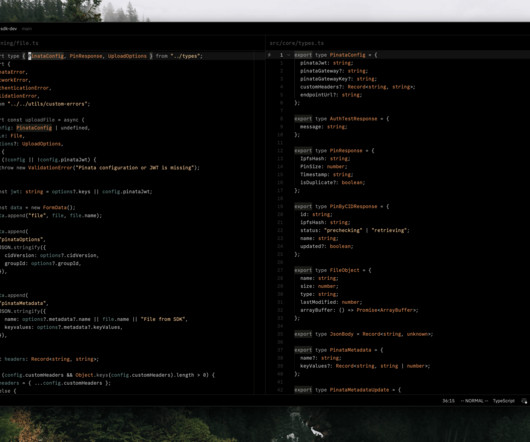This screenshot has width=530, height=442.
Task: Open the cursor position indicator in status bar
Action: (x=449, y=401)
